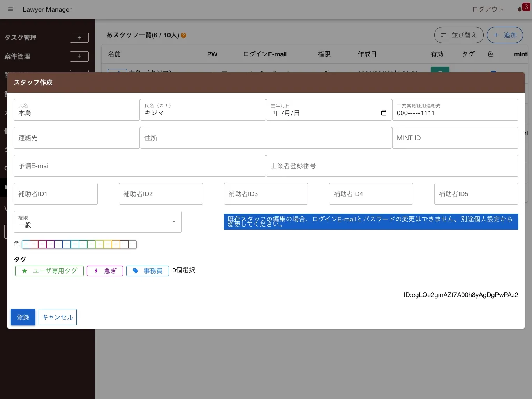Screen dimensions: 532x399
Task: Open 案件管理 in the sidebar
Action: pyautogui.click(x=17, y=56)
